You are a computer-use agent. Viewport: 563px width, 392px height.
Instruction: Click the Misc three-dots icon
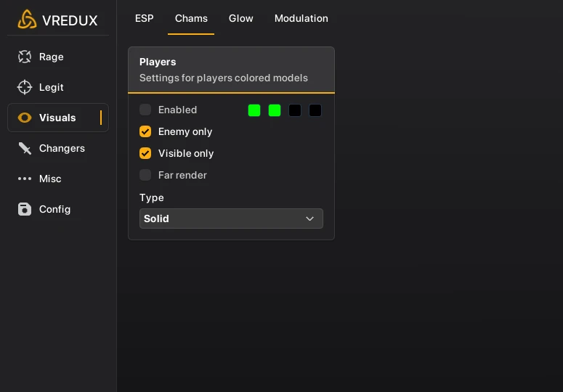(25, 179)
